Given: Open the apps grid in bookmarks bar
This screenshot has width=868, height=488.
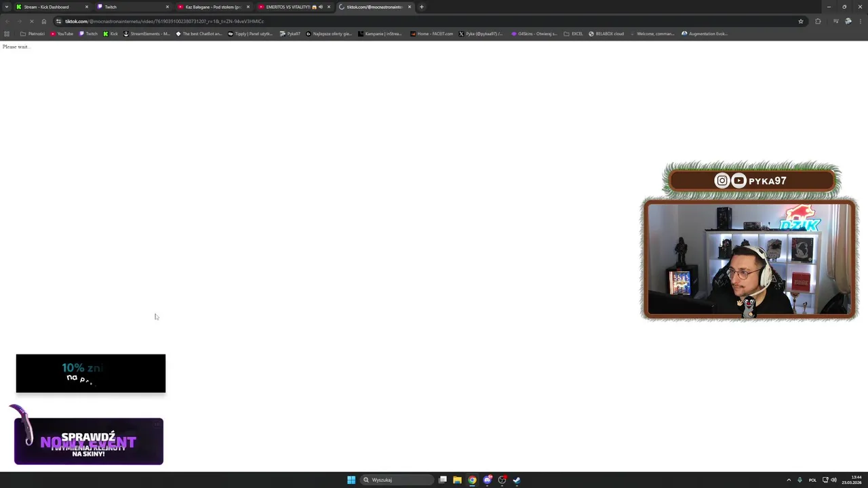Looking at the screenshot, I should [7, 34].
